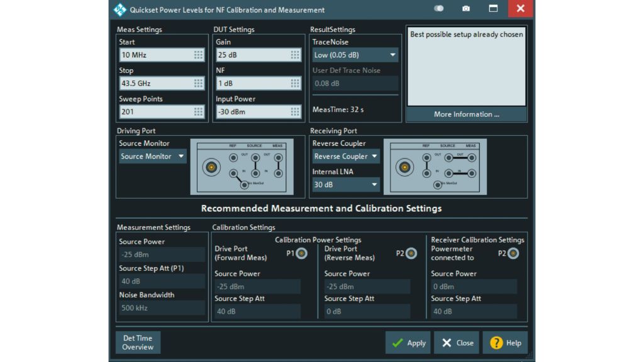Capture a screenshot with the camera icon
644x362 pixels.
(x=466, y=9)
